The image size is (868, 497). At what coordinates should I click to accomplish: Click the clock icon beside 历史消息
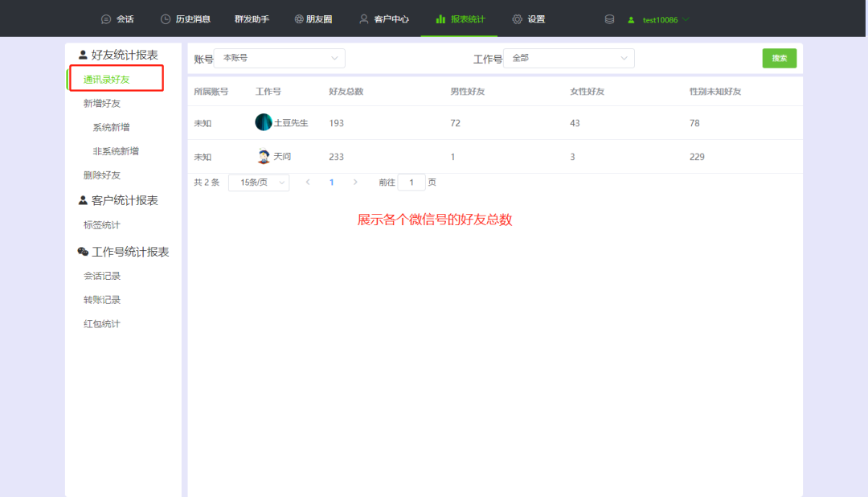click(x=166, y=19)
